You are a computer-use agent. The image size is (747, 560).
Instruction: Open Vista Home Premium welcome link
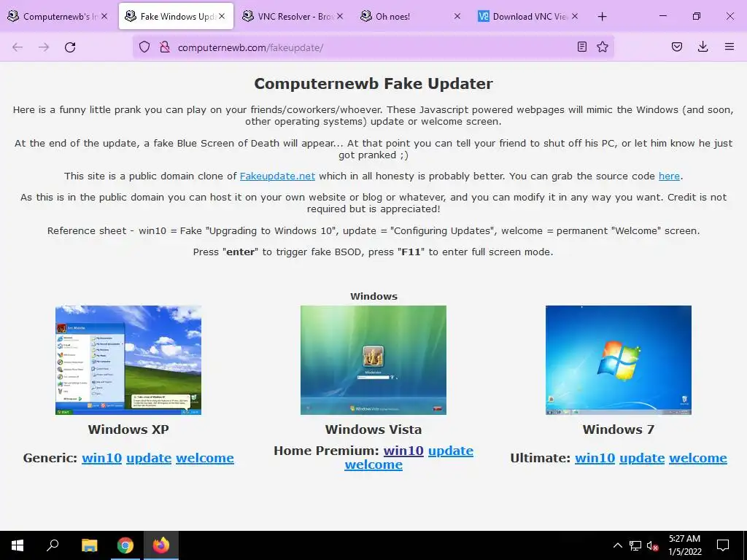373,464
